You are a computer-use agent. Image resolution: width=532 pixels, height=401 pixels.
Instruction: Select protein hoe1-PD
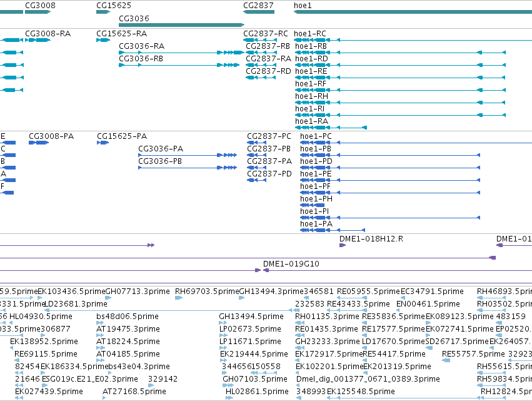click(316, 161)
